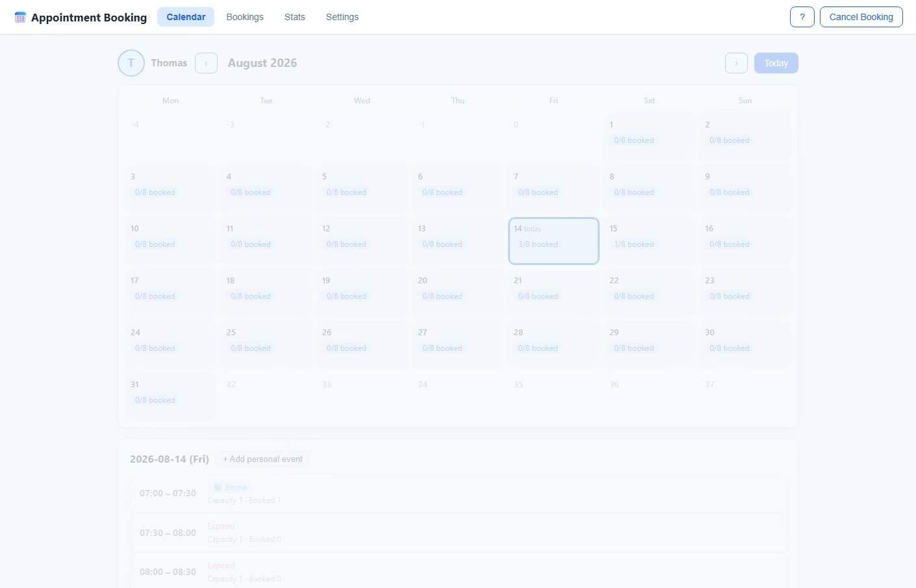Select August 25 calendar day

(x=266, y=345)
